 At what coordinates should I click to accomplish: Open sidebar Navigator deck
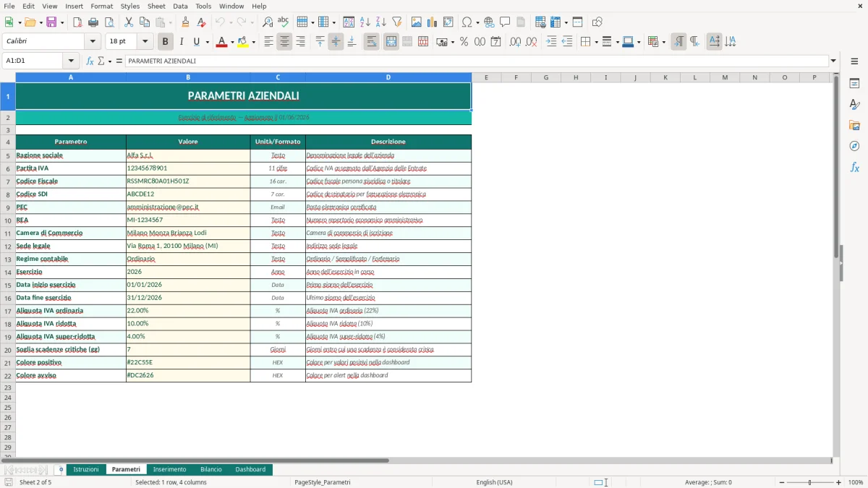[854, 146]
